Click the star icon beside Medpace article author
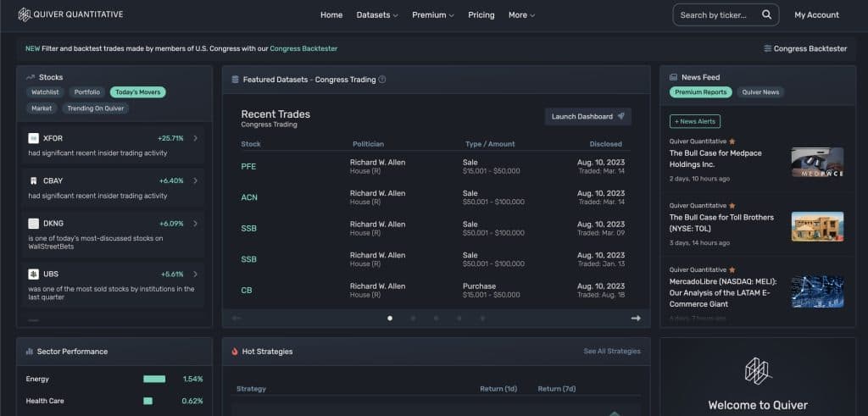868x416 pixels. (x=732, y=141)
